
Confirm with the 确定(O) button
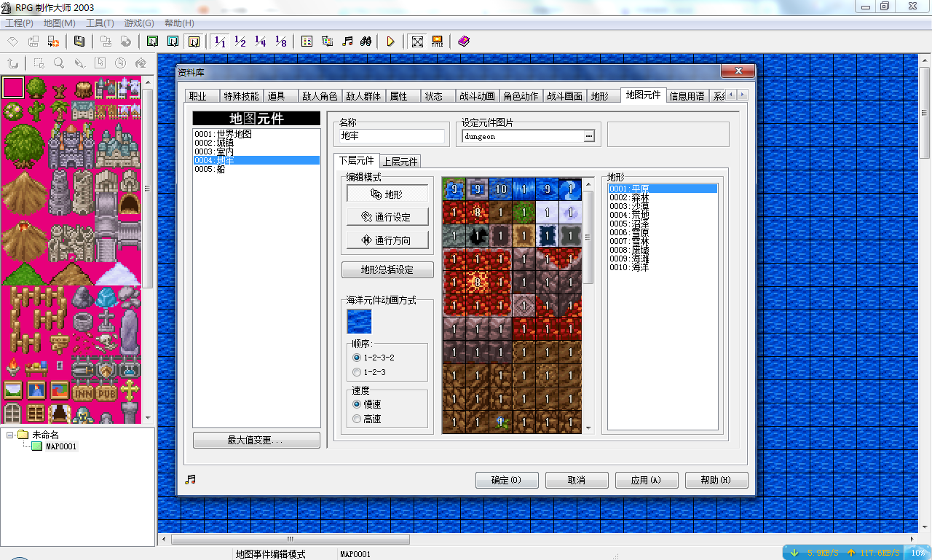coord(507,481)
